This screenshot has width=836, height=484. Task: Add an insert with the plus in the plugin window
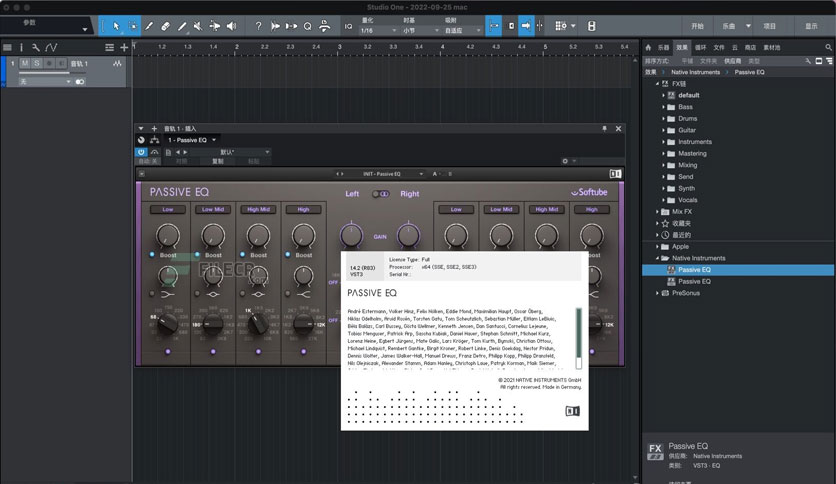(x=154, y=128)
